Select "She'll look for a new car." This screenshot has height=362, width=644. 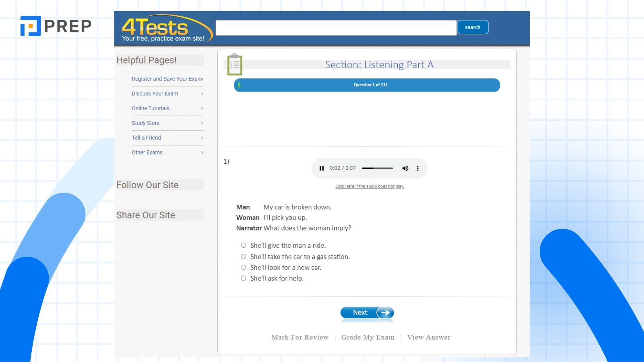pos(244,267)
